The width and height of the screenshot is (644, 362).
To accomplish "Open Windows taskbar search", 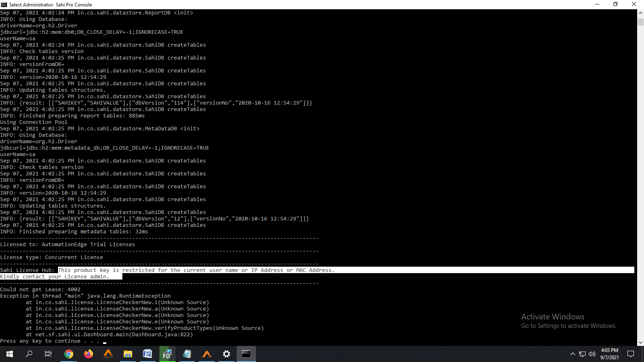I will [x=29, y=354].
